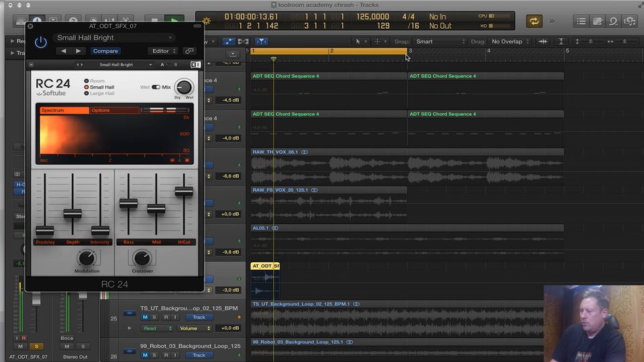Switch to the Spectrum tab
Image resolution: width=644 pixels, height=362 pixels.
[64, 110]
